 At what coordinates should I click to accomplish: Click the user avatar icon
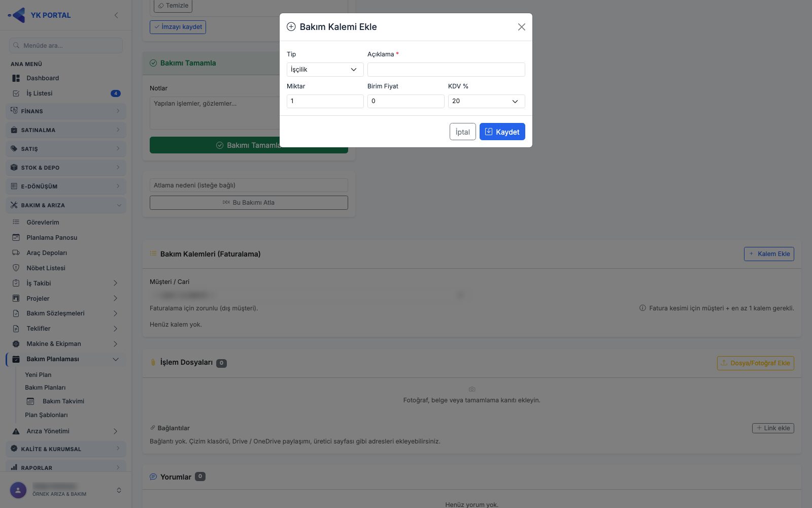tap(18, 490)
